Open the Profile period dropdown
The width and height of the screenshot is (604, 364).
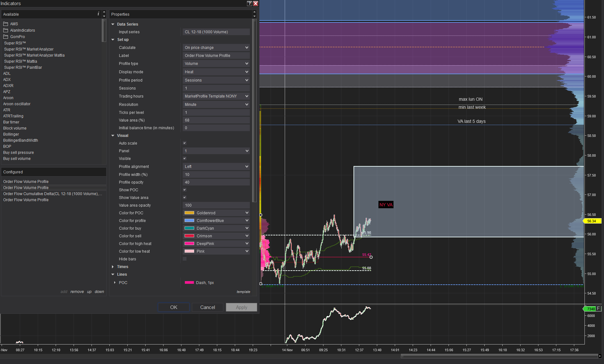[x=216, y=80]
